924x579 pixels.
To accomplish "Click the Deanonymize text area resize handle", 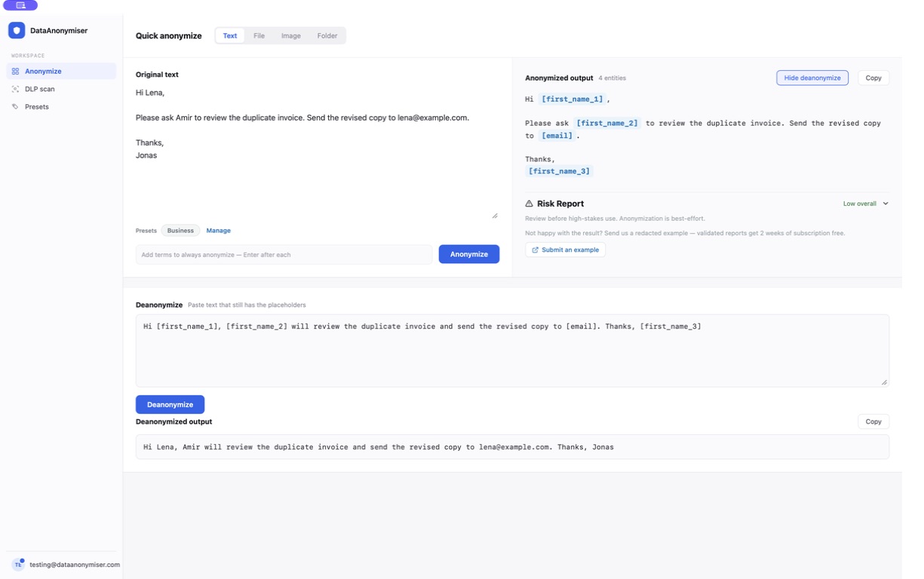I will tap(884, 382).
